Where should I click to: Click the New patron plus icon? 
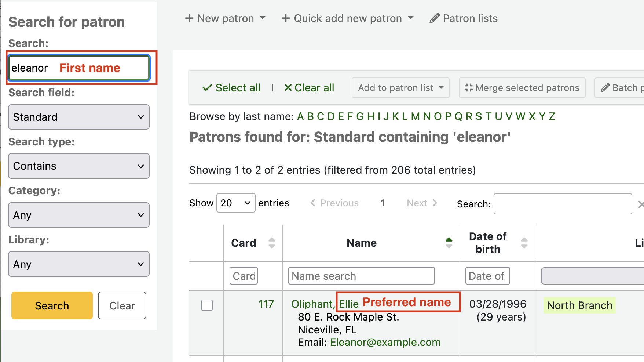coord(189,18)
